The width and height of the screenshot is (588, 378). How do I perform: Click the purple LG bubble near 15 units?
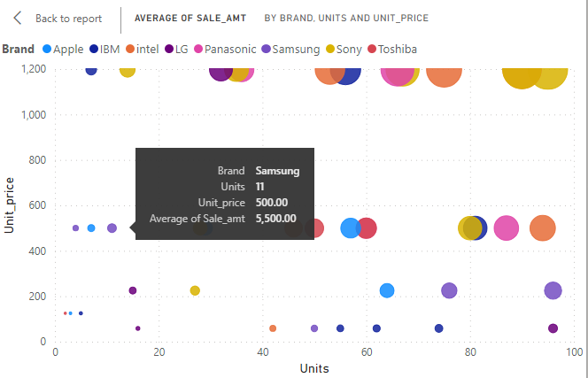tap(133, 290)
